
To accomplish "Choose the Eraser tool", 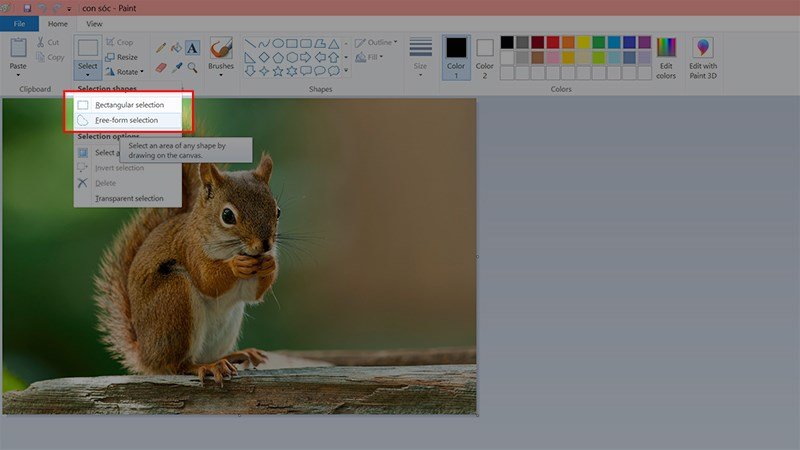I will 160,67.
